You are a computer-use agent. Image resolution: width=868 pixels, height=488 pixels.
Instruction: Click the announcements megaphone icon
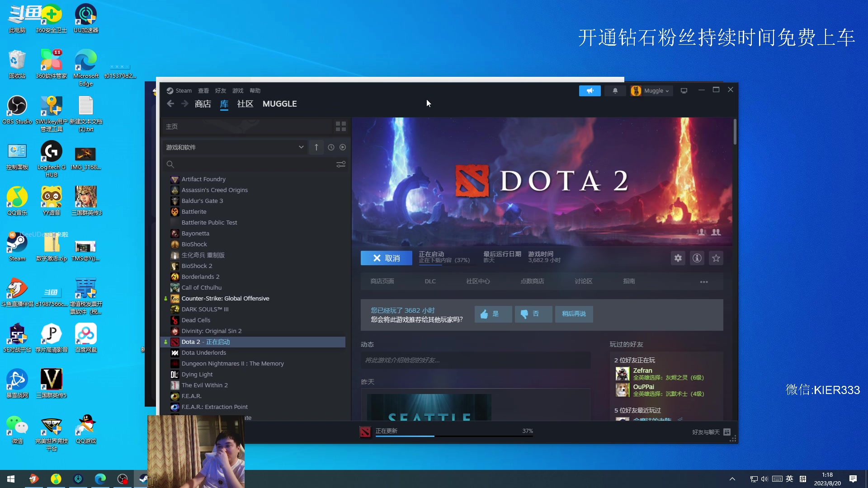(x=590, y=91)
